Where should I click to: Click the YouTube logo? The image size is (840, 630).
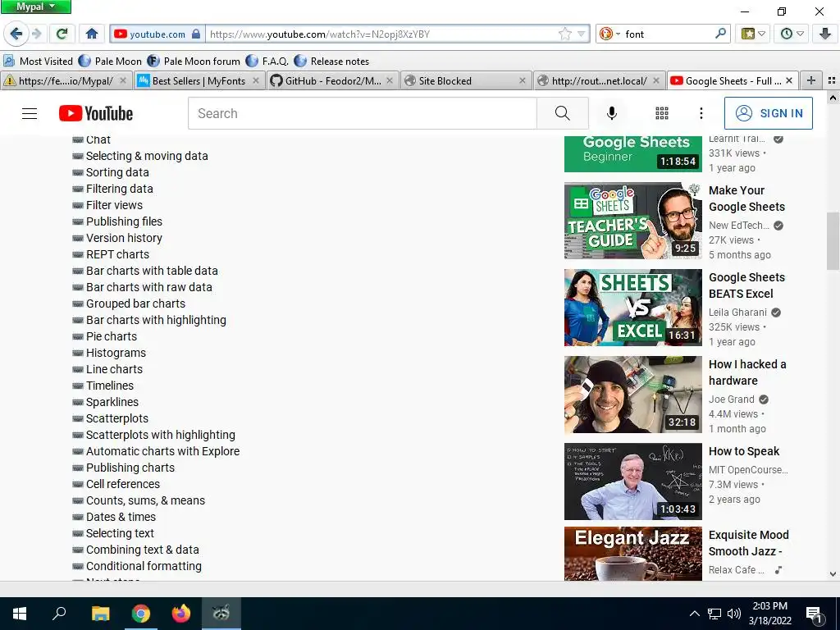(x=96, y=113)
